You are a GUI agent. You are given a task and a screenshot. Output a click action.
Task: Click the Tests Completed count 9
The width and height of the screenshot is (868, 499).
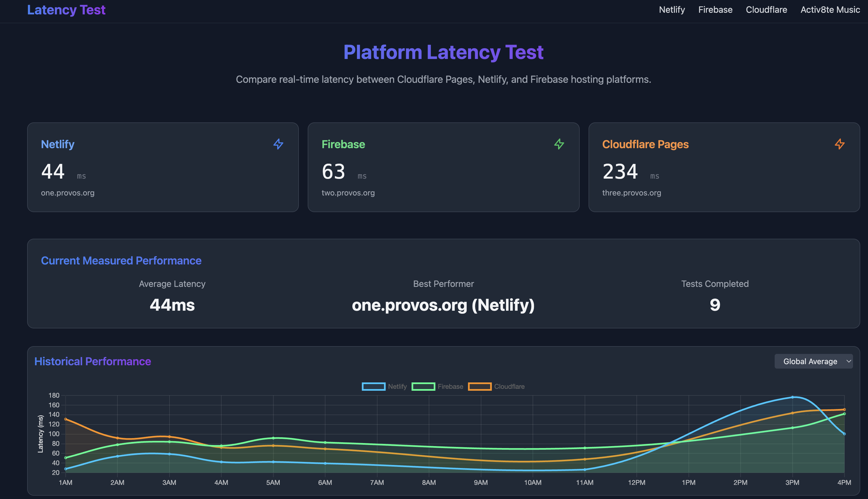click(x=715, y=305)
